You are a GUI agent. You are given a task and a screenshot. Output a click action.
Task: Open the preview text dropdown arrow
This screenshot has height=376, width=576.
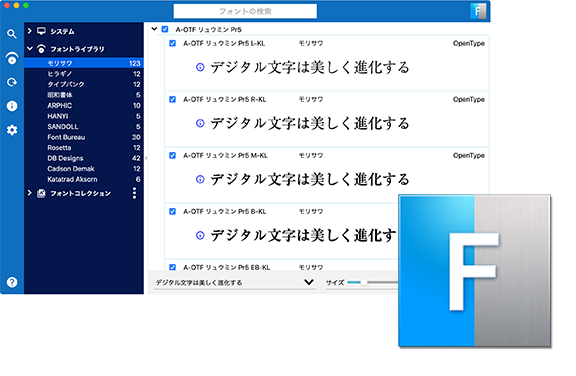pos(309,282)
